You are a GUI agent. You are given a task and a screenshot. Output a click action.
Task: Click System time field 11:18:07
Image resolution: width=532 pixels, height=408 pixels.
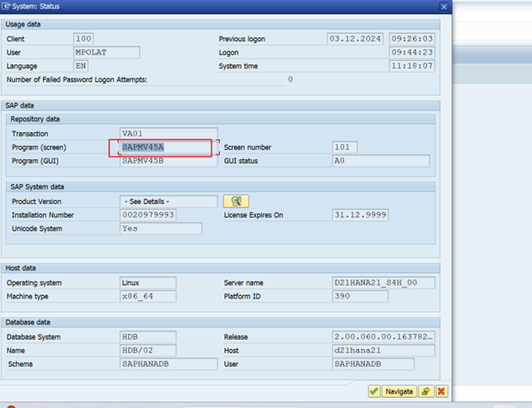coord(412,66)
